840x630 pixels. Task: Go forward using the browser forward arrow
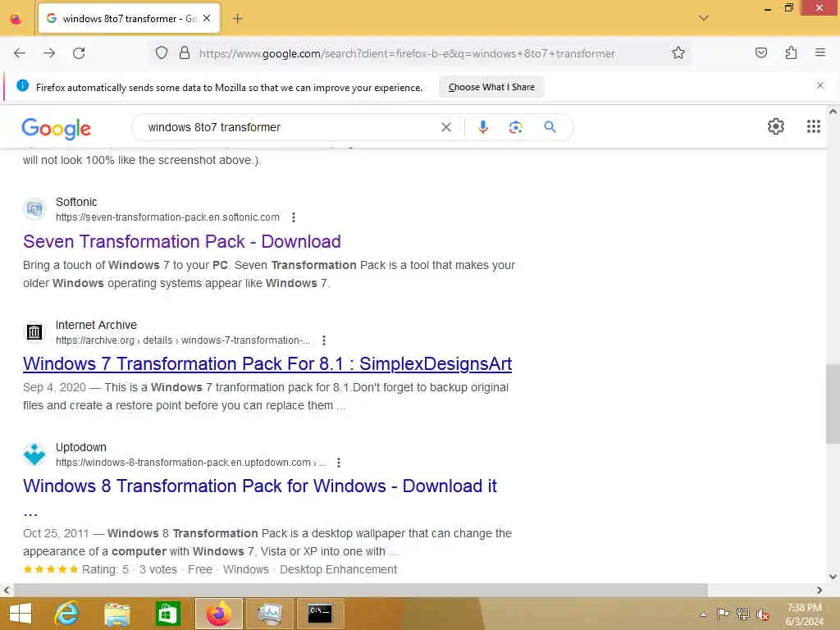(x=49, y=53)
